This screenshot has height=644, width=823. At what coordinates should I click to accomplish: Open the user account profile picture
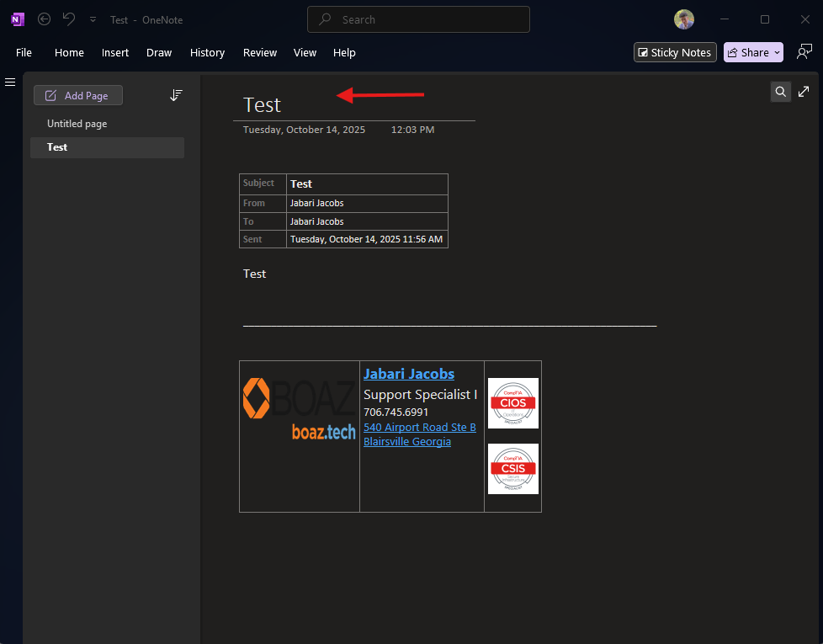tap(684, 19)
